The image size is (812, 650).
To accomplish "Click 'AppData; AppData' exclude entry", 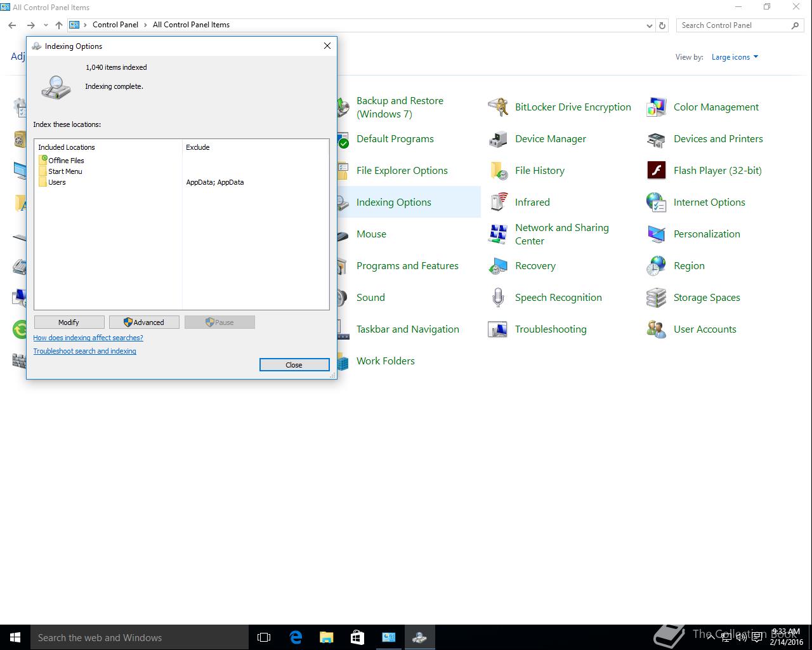I will (x=215, y=182).
